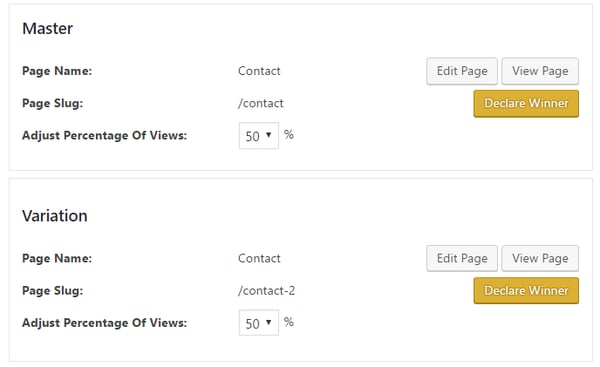Click the Master section heading
The height and width of the screenshot is (367, 600).
47,29
